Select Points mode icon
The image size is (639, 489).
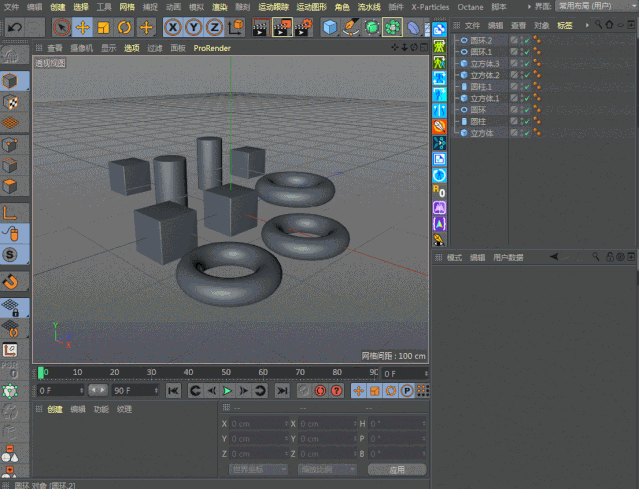[10, 144]
